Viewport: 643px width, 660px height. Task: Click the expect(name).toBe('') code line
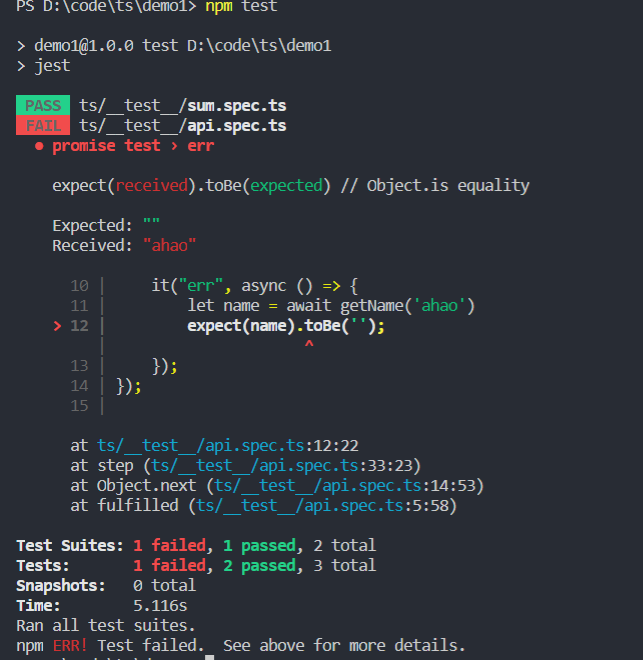(286, 326)
